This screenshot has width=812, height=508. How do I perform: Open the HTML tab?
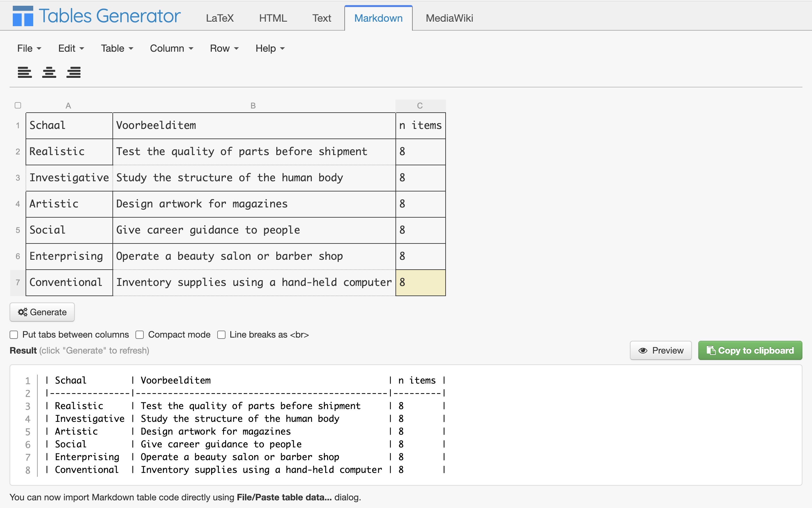coord(273,18)
